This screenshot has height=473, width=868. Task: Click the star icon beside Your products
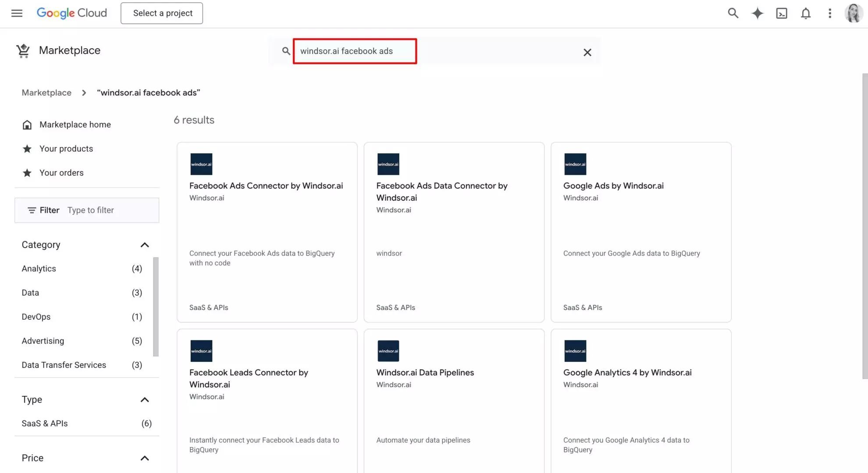pos(27,149)
